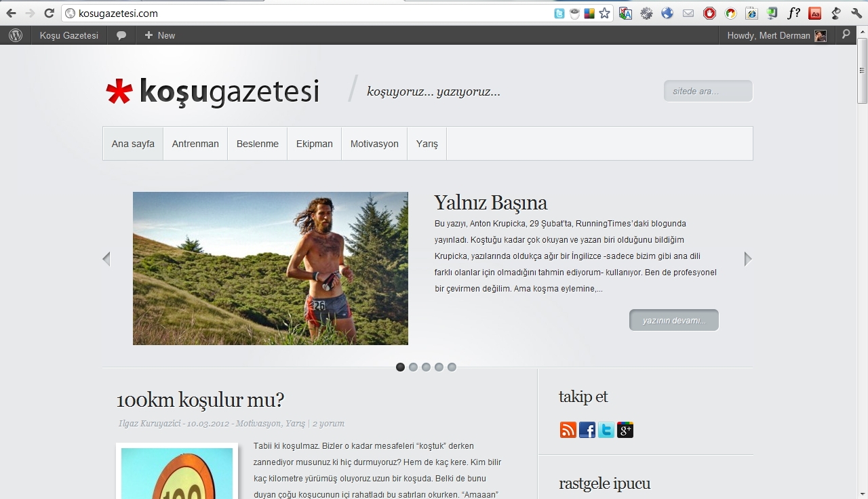Open the Antrenman menu item
The image size is (868, 499).
pyautogui.click(x=195, y=144)
